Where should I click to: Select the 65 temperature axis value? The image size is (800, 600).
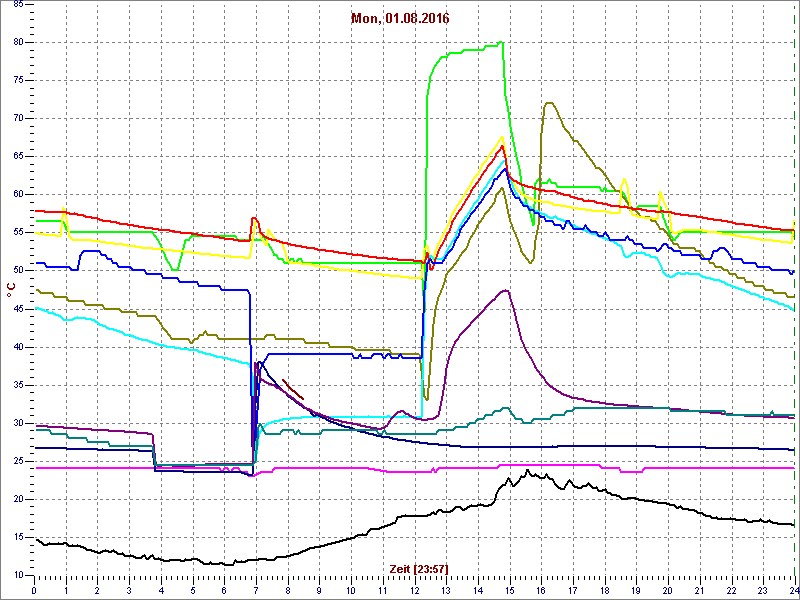[x=16, y=157]
